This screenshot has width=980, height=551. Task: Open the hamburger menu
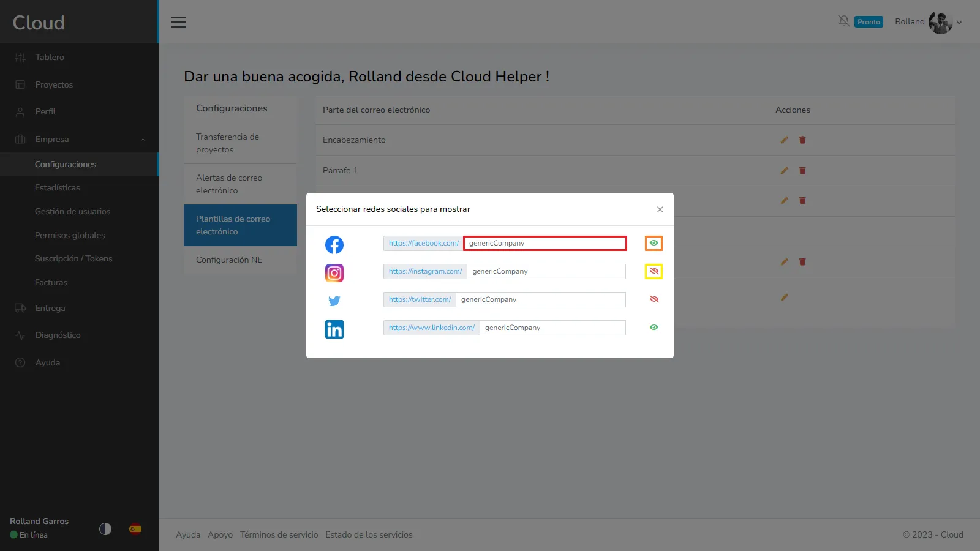click(x=179, y=22)
